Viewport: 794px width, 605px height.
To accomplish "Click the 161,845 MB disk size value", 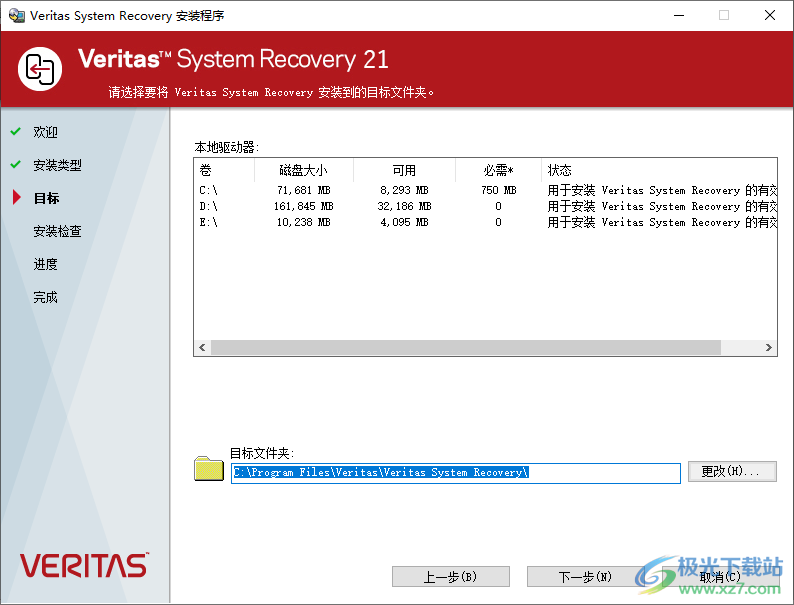I will [x=304, y=206].
